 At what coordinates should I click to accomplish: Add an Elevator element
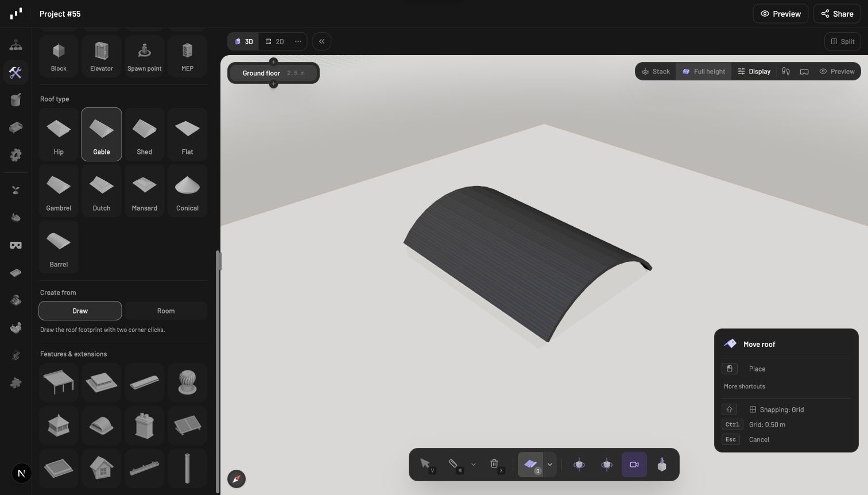coord(102,56)
